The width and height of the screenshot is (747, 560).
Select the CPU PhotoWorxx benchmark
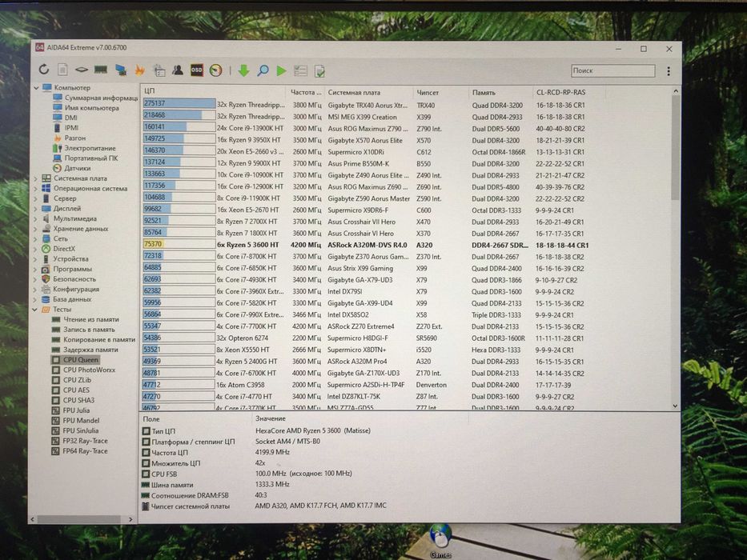click(89, 370)
